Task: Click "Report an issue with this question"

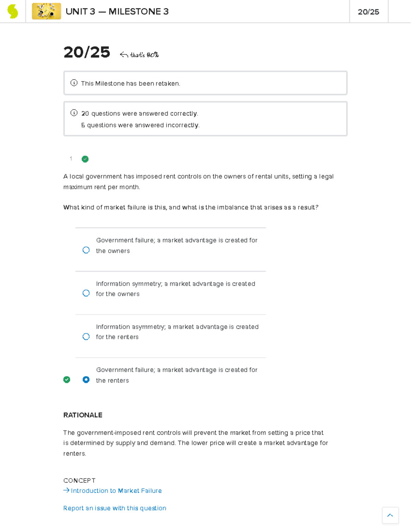Action: pos(115,508)
